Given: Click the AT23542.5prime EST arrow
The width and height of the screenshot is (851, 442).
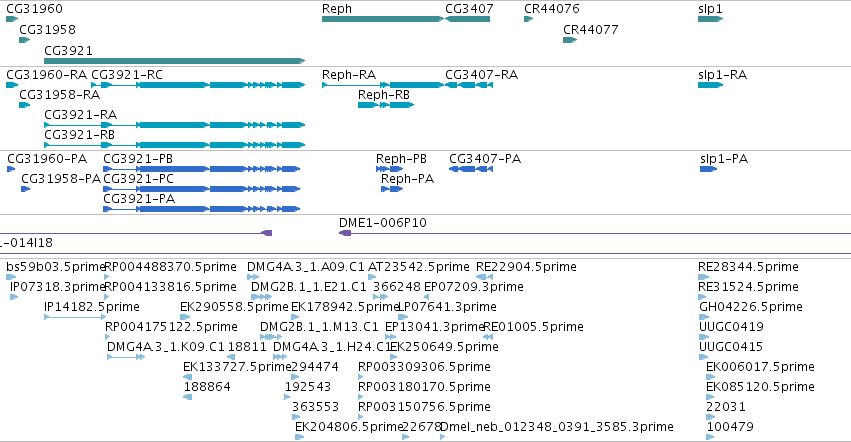Looking at the screenshot, I should point(372,277).
